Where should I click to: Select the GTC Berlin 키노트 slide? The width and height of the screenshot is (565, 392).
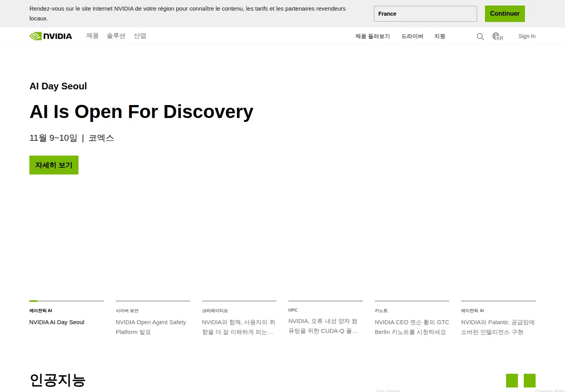(x=412, y=318)
